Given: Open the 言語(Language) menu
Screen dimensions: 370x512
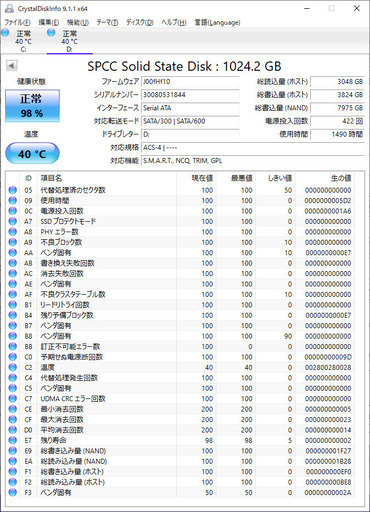Looking at the screenshot, I should pos(217,23).
